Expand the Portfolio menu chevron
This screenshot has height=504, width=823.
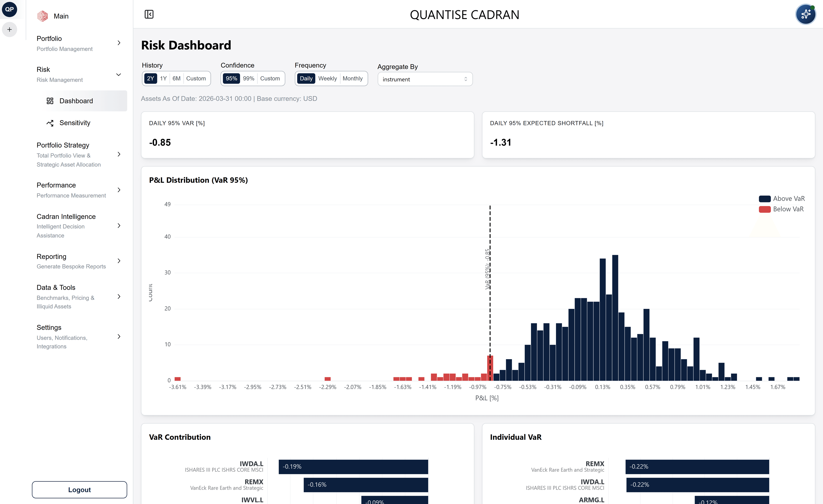click(119, 43)
